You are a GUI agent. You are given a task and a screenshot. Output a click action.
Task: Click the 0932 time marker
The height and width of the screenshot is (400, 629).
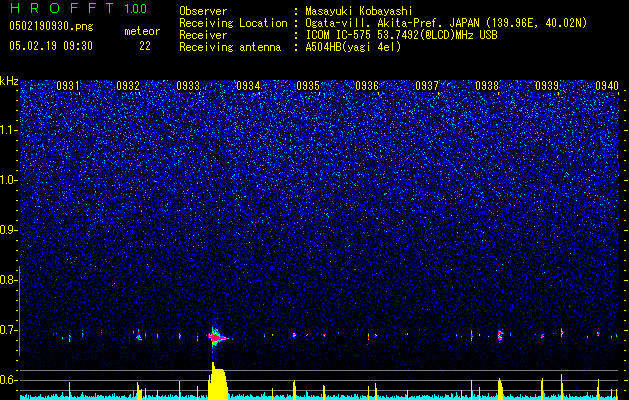[128, 86]
